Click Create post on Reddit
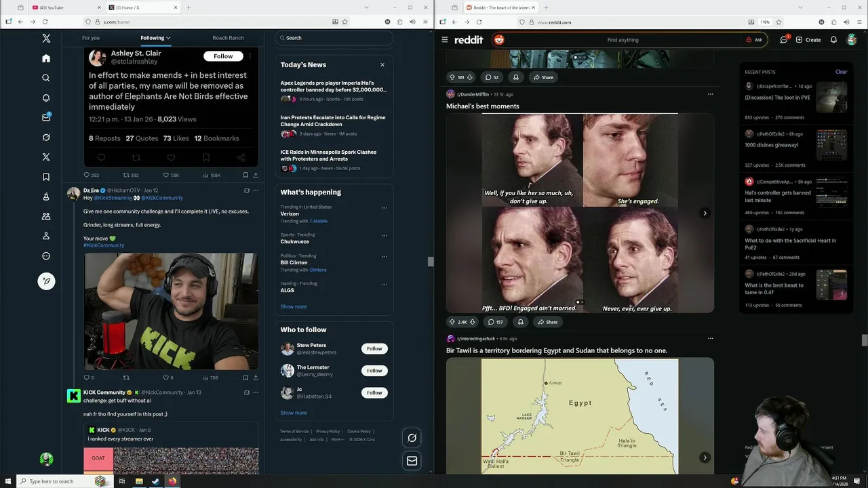 point(808,40)
